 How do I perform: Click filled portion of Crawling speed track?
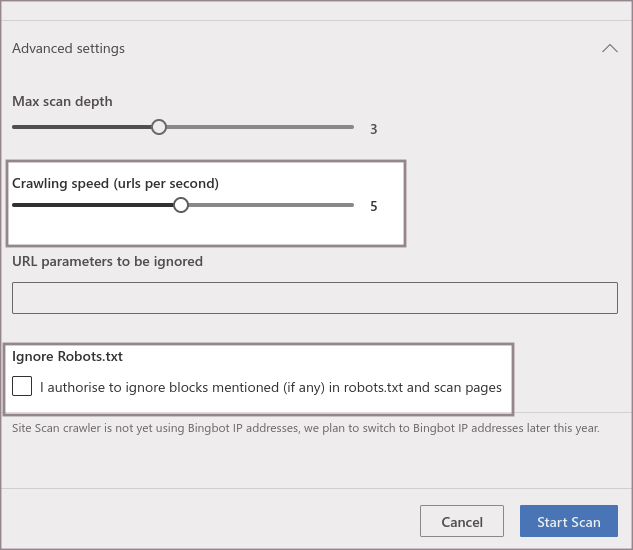coord(90,205)
